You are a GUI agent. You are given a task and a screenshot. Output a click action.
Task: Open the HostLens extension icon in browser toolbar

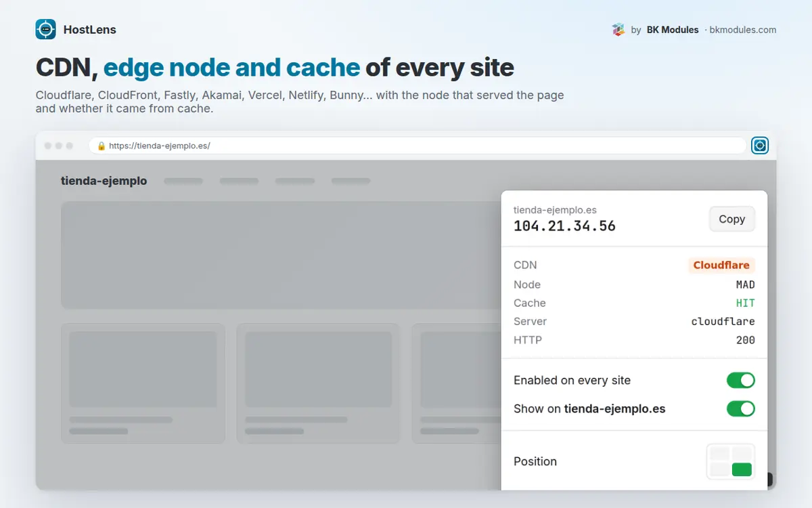[x=760, y=145]
